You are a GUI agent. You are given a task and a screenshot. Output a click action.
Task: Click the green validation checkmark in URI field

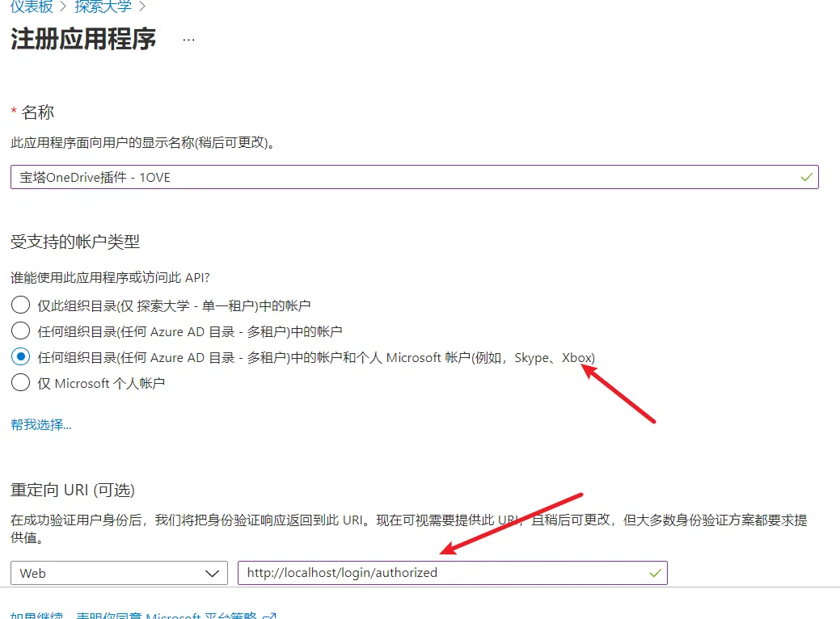click(x=655, y=573)
